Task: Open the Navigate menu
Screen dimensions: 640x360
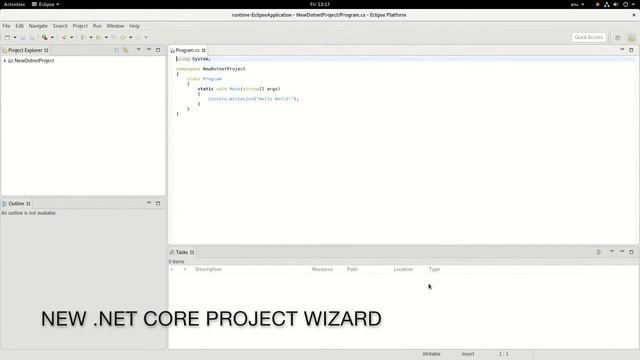Action: pos(38,26)
